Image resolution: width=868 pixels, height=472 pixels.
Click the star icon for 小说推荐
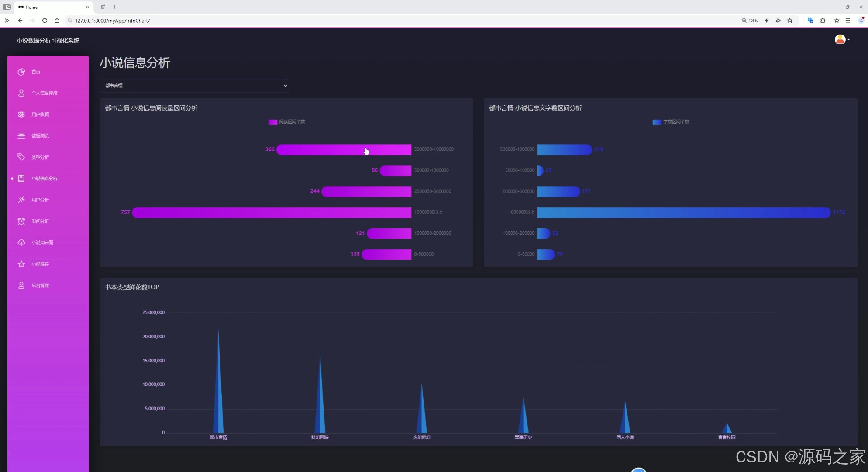tap(21, 264)
